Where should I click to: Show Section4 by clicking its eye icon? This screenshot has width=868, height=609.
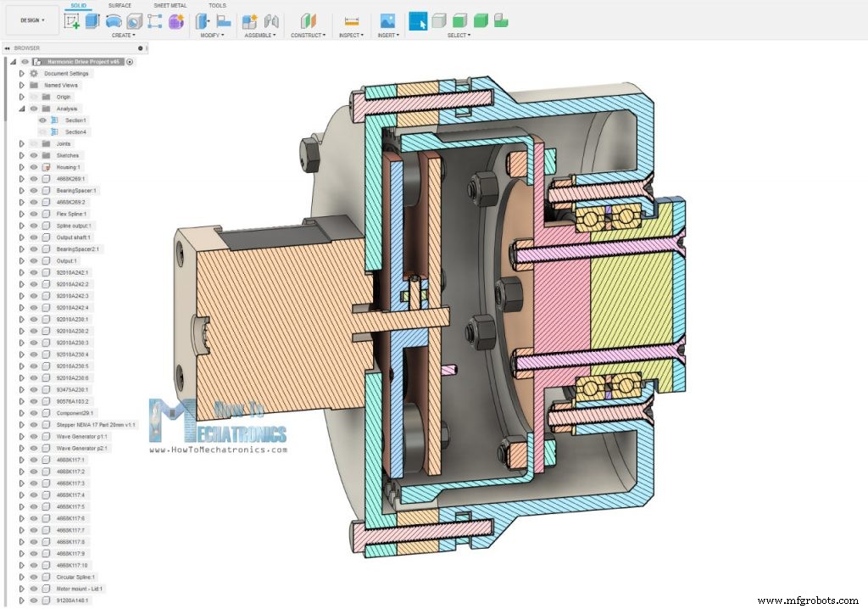(42, 132)
